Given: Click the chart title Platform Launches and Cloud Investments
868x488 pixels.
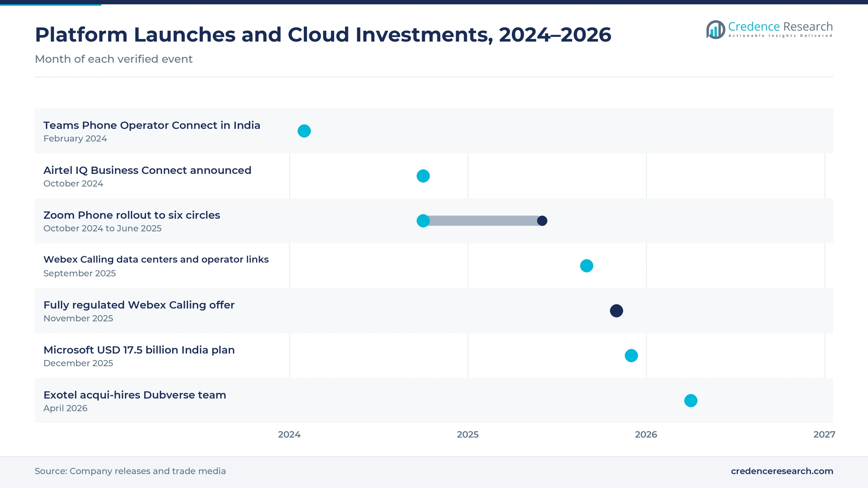Looking at the screenshot, I should 323,35.
